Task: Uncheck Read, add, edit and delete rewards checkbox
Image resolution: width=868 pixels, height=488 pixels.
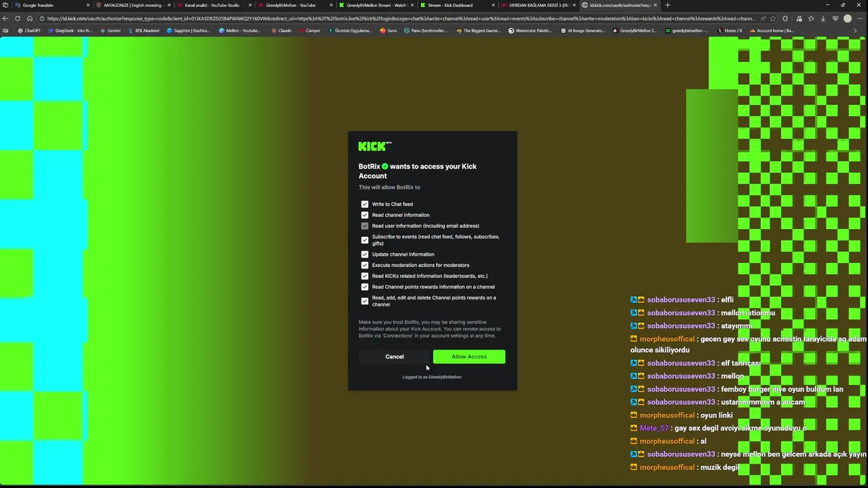Action: (x=365, y=301)
